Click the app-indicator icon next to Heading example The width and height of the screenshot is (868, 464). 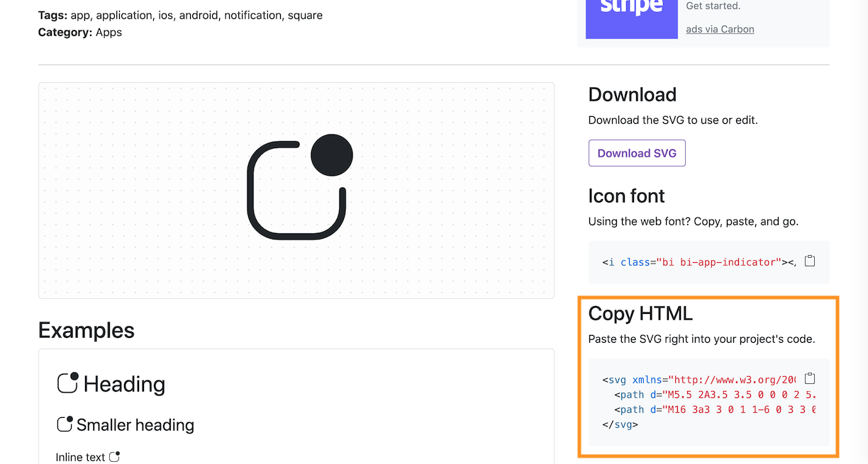click(x=67, y=383)
